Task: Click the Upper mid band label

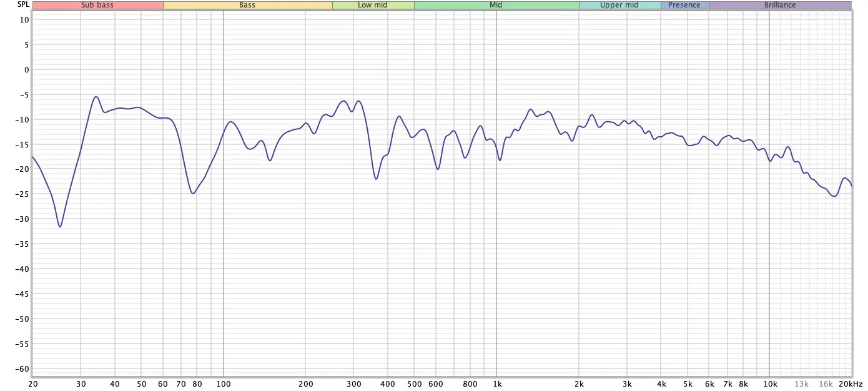Action: 619,5
